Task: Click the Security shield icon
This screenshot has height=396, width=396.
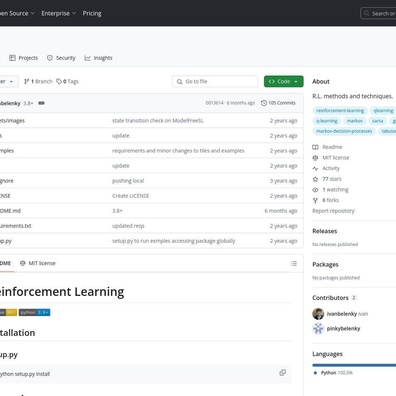Action: 50,58
